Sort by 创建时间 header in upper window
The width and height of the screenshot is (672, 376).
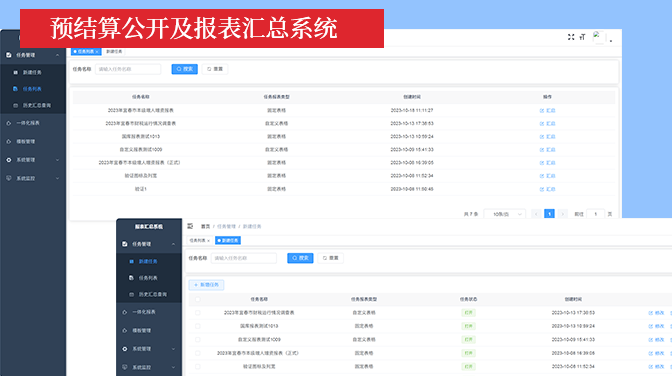pos(412,97)
